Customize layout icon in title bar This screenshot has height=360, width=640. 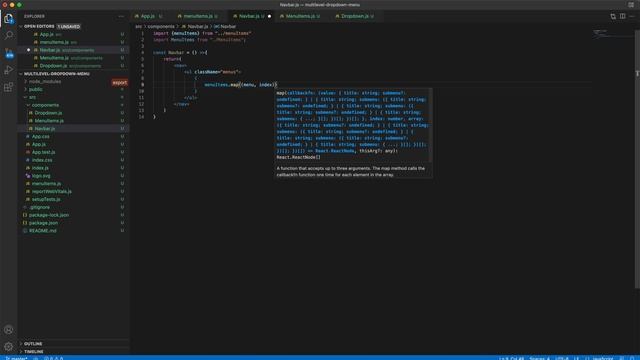coord(631,4)
